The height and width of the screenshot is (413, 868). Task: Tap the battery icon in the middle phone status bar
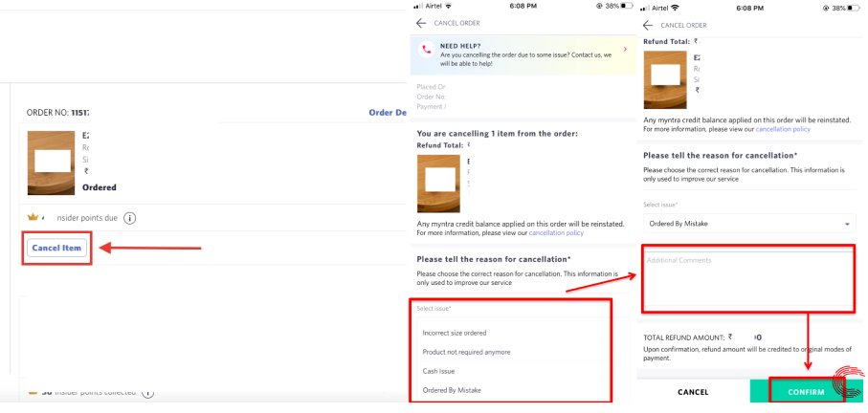(x=627, y=6)
